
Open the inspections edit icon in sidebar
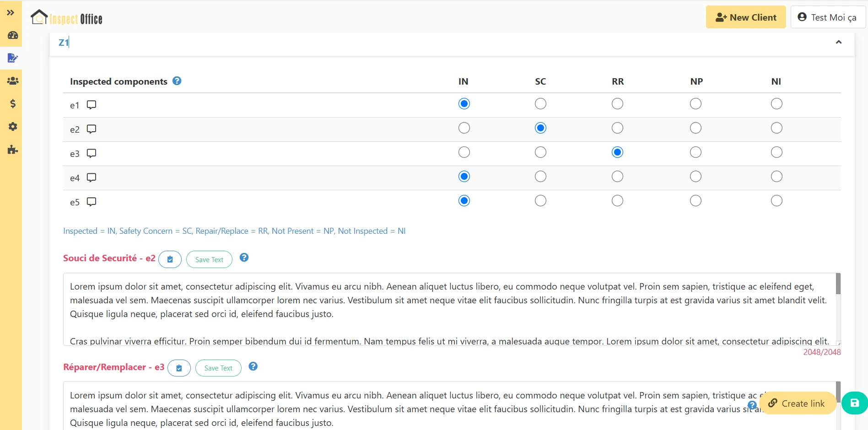point(12,58)
